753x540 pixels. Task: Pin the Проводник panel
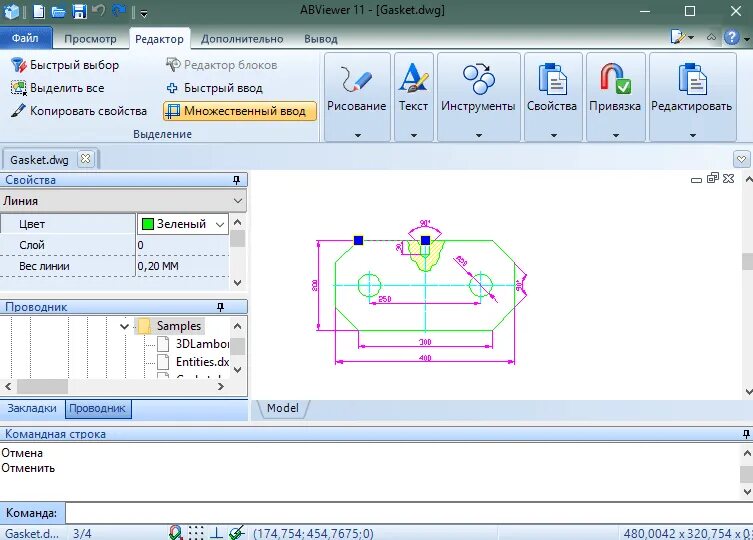point(220,307)
